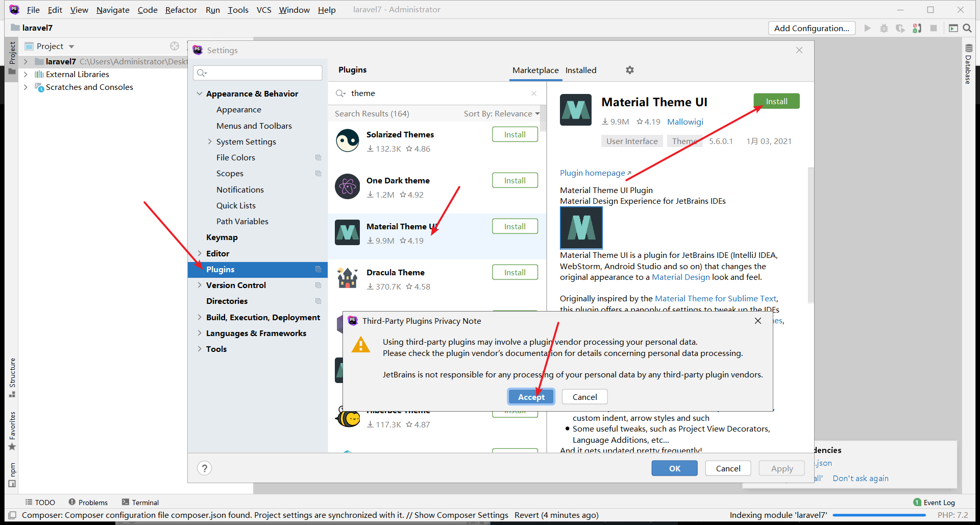Open Search Everywhere magnifier icon
This screenshot has width=980, height=525.
(x=967, y=28)
